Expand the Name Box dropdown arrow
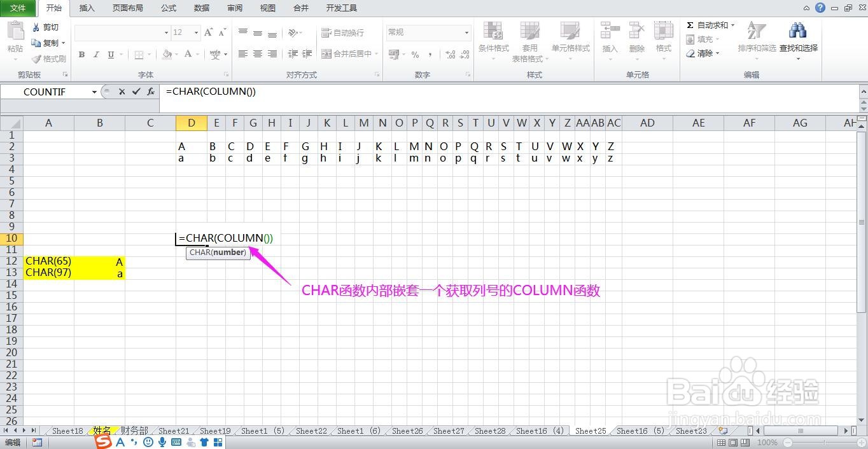 coord(95,92)
